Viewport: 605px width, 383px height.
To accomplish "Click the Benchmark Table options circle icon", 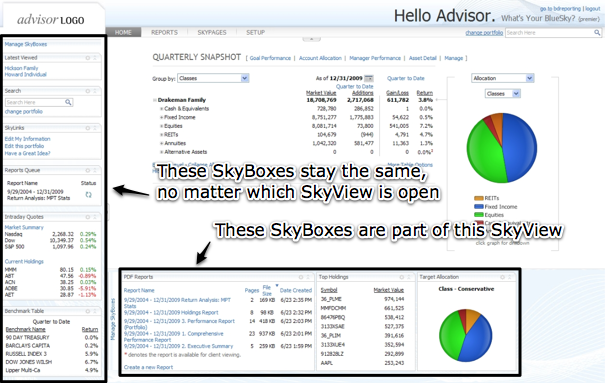I will pos(88,311).
